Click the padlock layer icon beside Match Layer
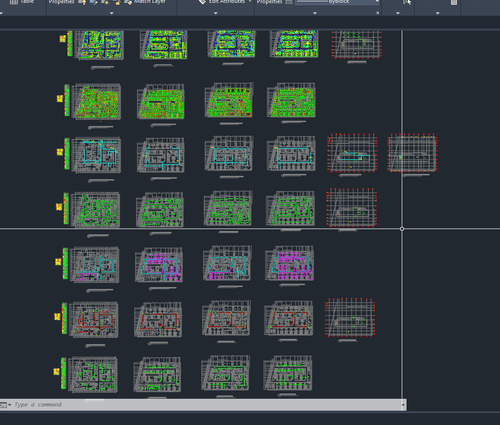500x425 pixels. pyautogui.click(x=117, y=2)
